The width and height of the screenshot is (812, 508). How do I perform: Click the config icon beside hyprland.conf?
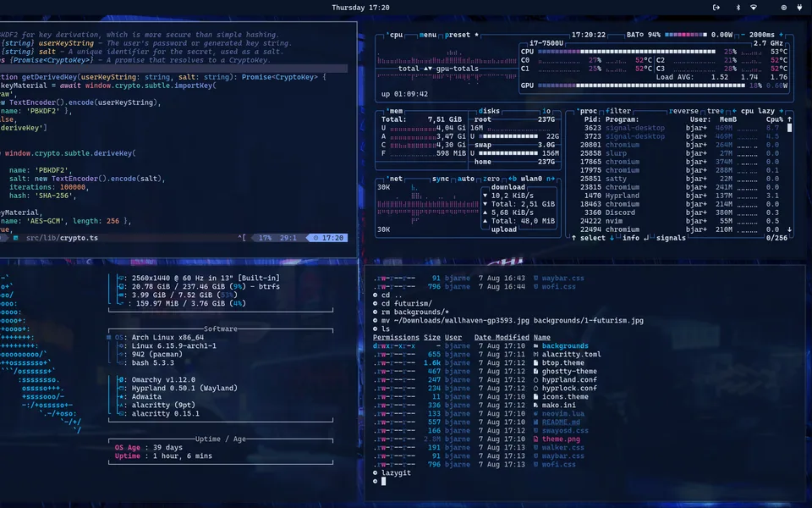tap(536, 379)
